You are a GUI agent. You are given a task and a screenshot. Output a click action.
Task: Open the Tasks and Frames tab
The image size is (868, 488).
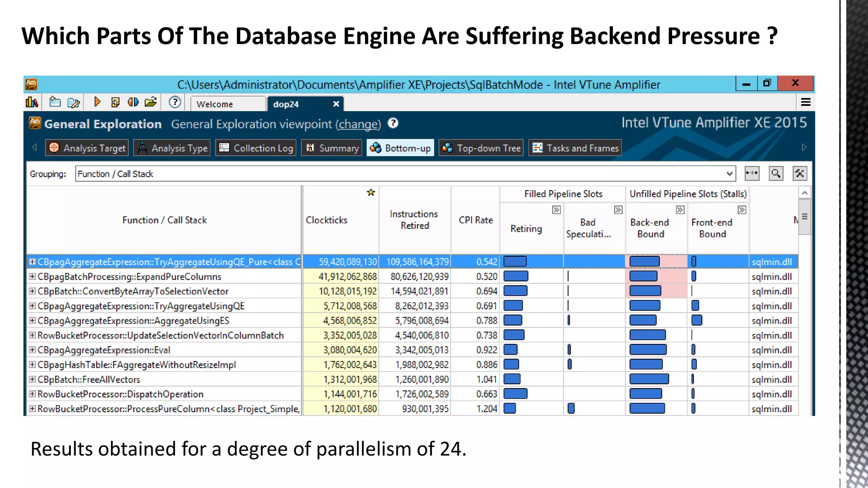pos(575,148)
